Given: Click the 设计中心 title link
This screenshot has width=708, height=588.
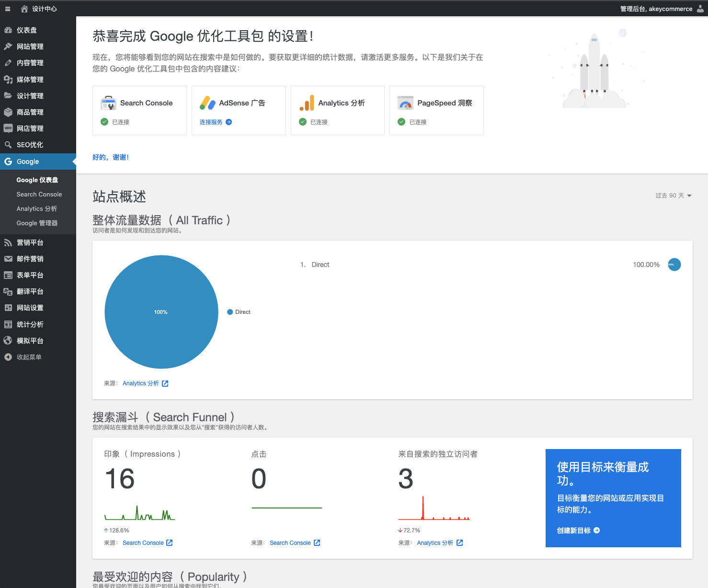Looking at the screenshot, I should (x=45, y=9).
